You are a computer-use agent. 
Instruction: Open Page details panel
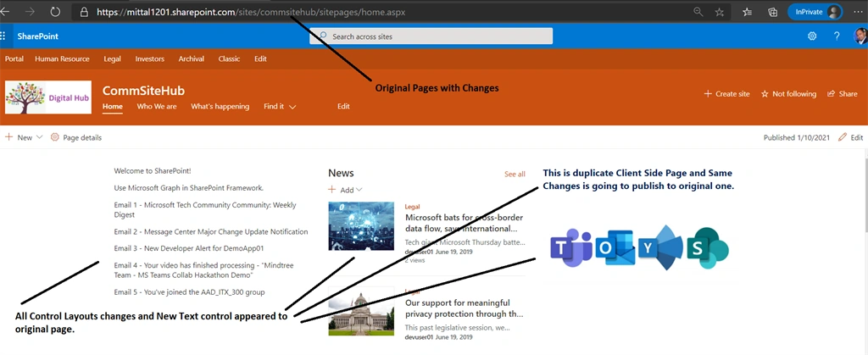[x=75, y=138]
